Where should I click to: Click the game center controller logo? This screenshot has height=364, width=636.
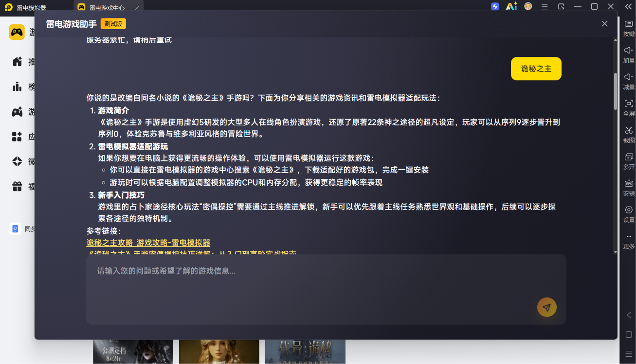pos(17,32)
